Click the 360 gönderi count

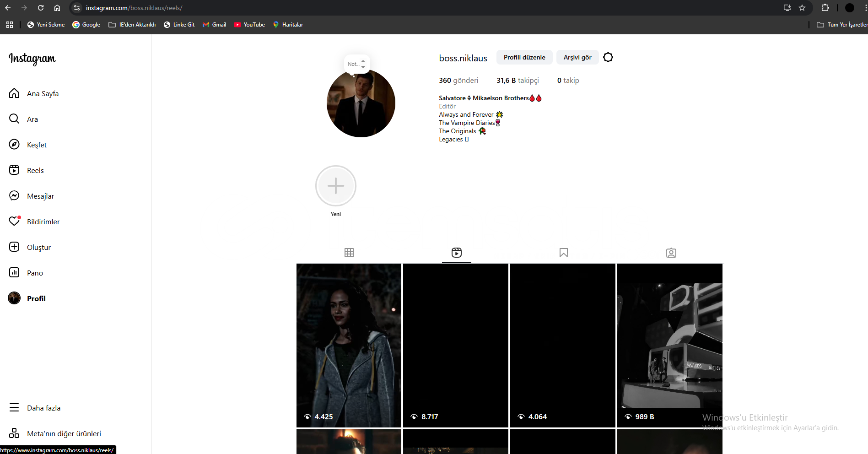point(458,81)
